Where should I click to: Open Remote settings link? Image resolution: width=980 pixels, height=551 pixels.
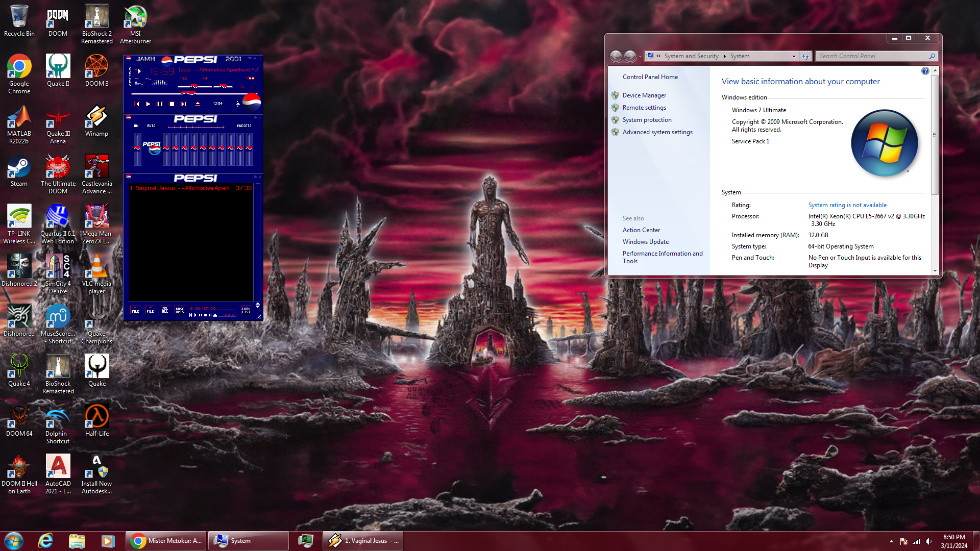pyautogui.click(x=644, y=108)
